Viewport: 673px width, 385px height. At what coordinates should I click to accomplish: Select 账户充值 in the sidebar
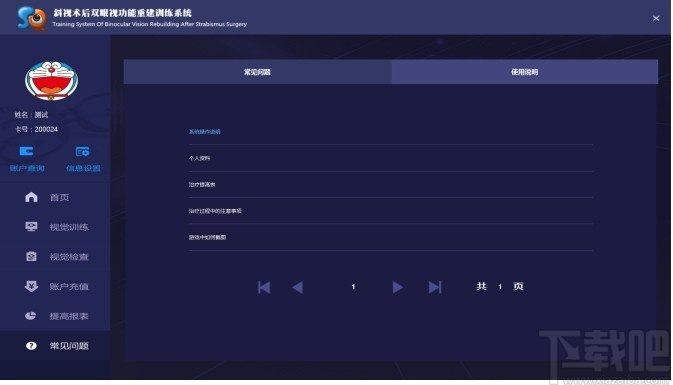click(x=55, y=286)
